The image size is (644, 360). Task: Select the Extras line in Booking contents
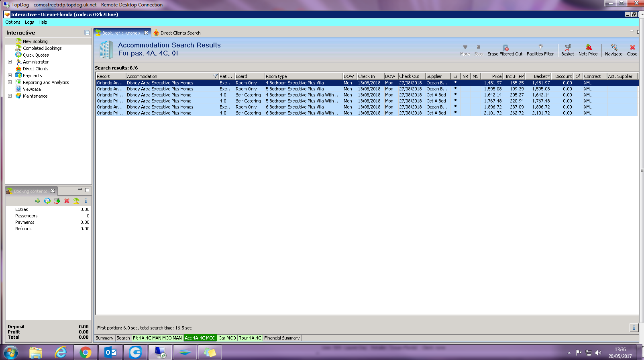coord(48,209)
